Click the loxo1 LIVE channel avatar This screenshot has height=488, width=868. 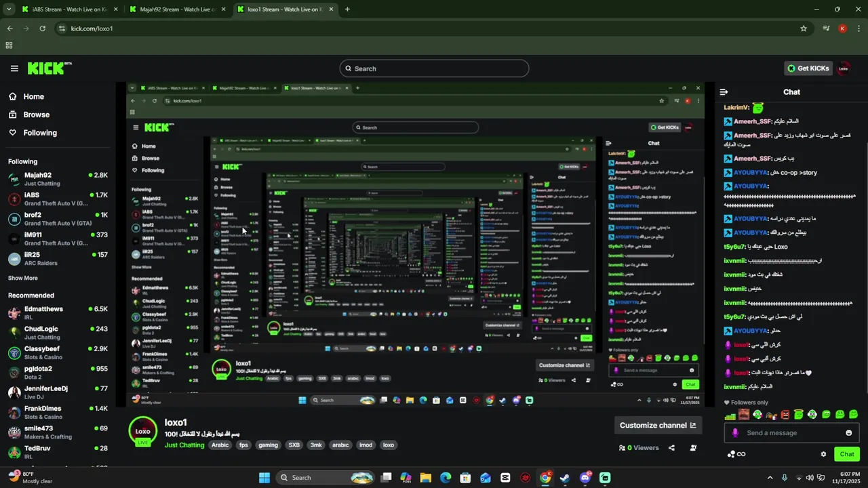tap(142, 432)
